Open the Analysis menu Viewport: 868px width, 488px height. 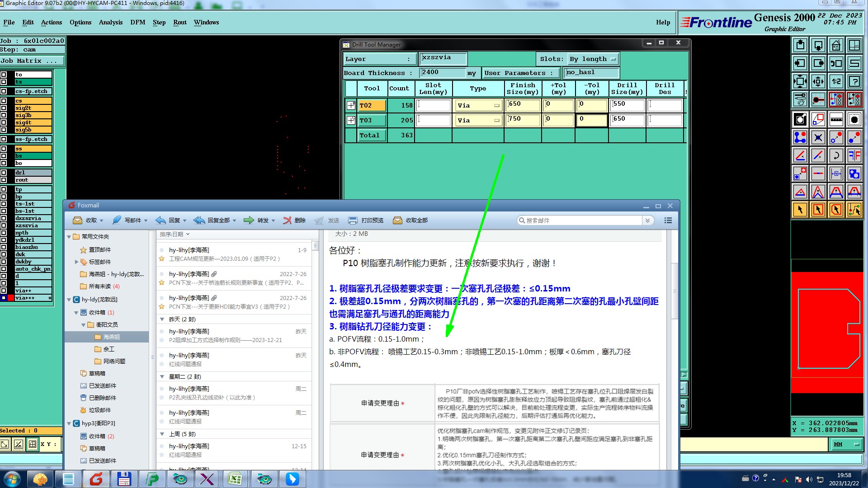(110, 22)
